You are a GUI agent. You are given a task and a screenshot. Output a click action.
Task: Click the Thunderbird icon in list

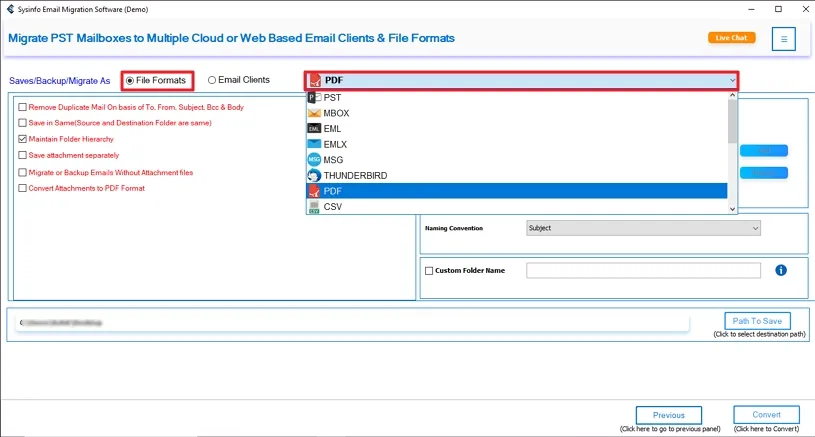point(314,175)
